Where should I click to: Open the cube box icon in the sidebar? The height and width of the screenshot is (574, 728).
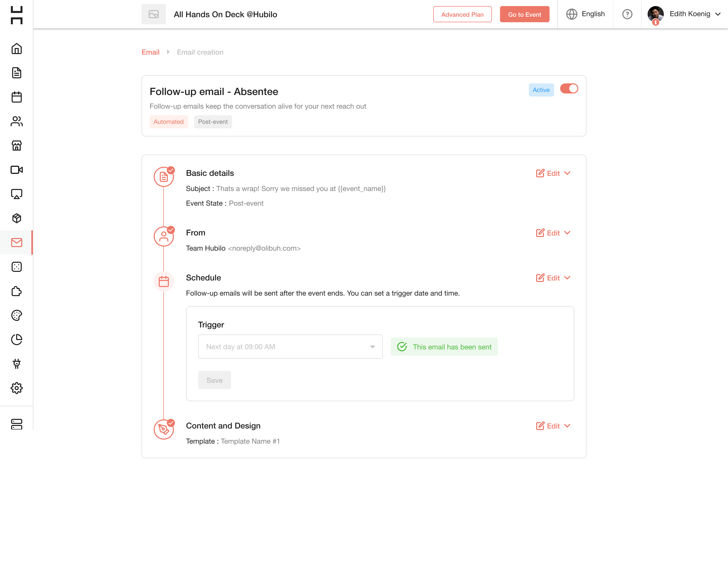click(x=16, y=218)
